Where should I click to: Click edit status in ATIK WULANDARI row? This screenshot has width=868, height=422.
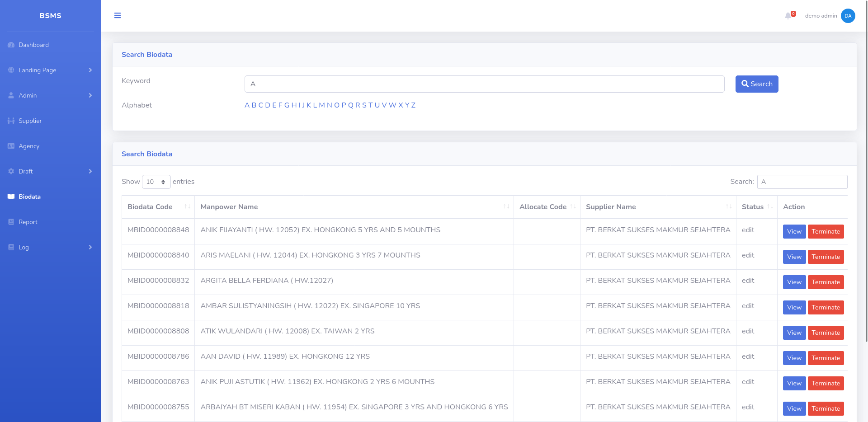point(748,331)
